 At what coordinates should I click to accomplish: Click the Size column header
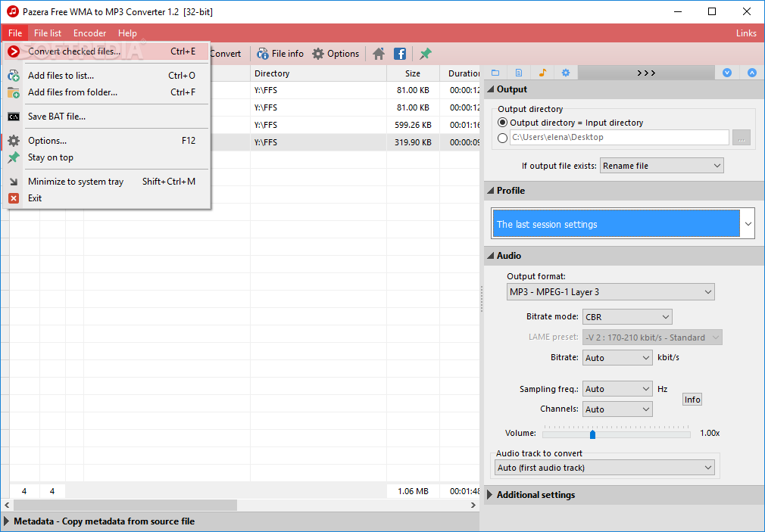tap(413, 73)
